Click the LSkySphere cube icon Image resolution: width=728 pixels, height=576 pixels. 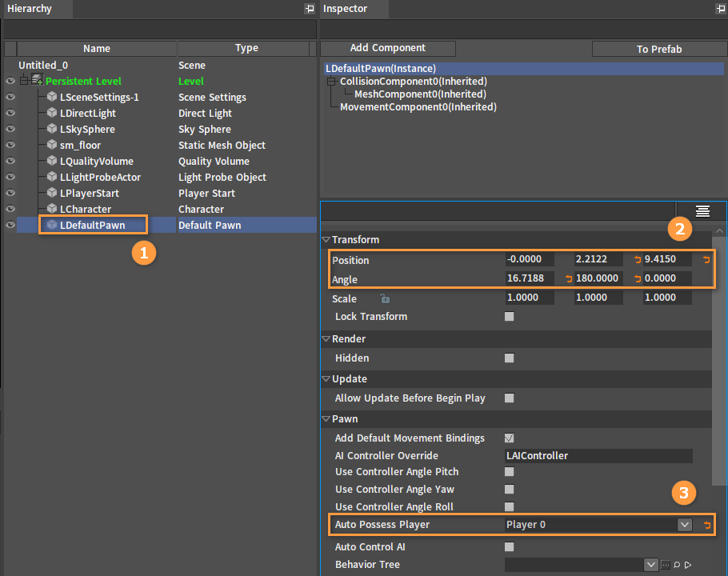52,129
